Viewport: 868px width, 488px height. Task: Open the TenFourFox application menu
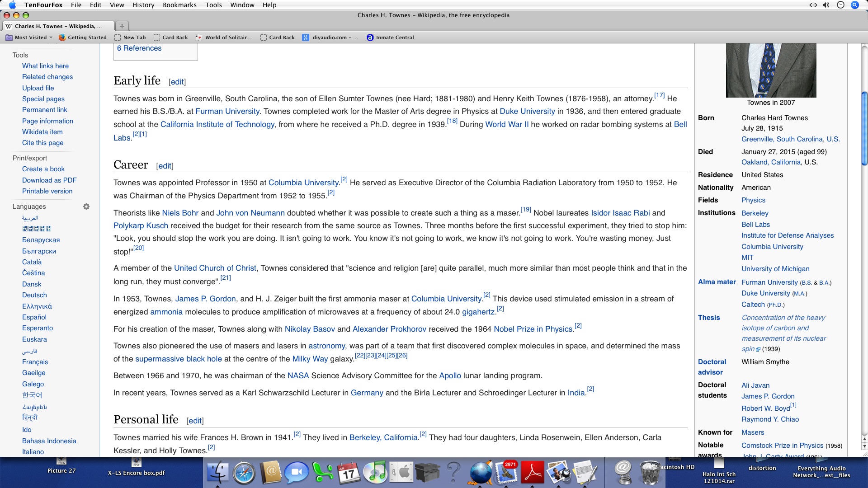[43, 5]
